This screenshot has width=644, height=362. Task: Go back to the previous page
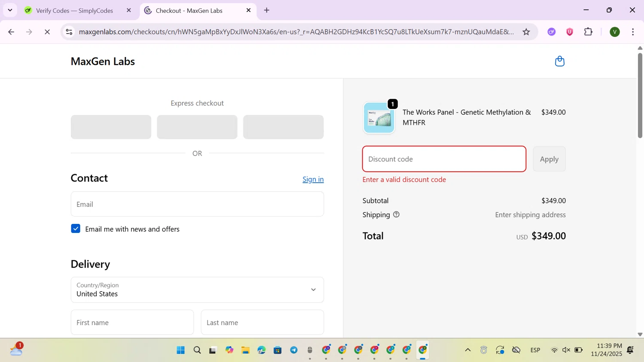(x=11, y=32)
